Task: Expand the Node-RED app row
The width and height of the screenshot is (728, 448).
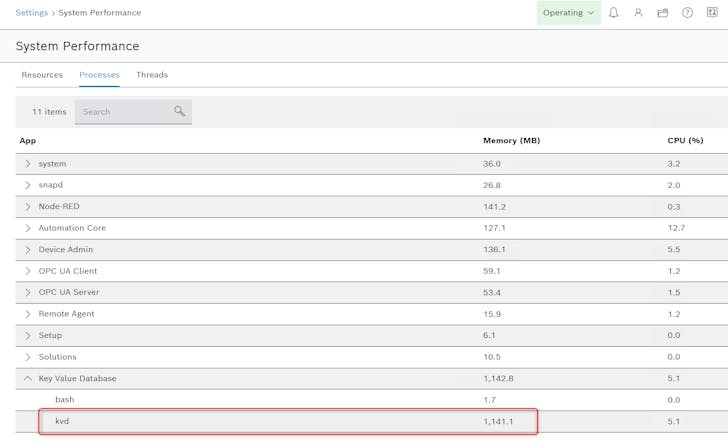Action: [x=28, y=207]
